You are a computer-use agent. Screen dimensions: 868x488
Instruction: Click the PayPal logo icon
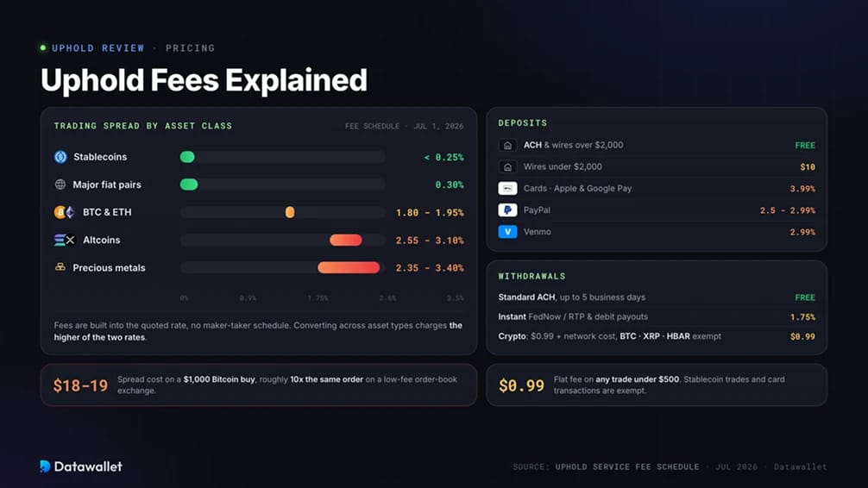click(507, 210)
